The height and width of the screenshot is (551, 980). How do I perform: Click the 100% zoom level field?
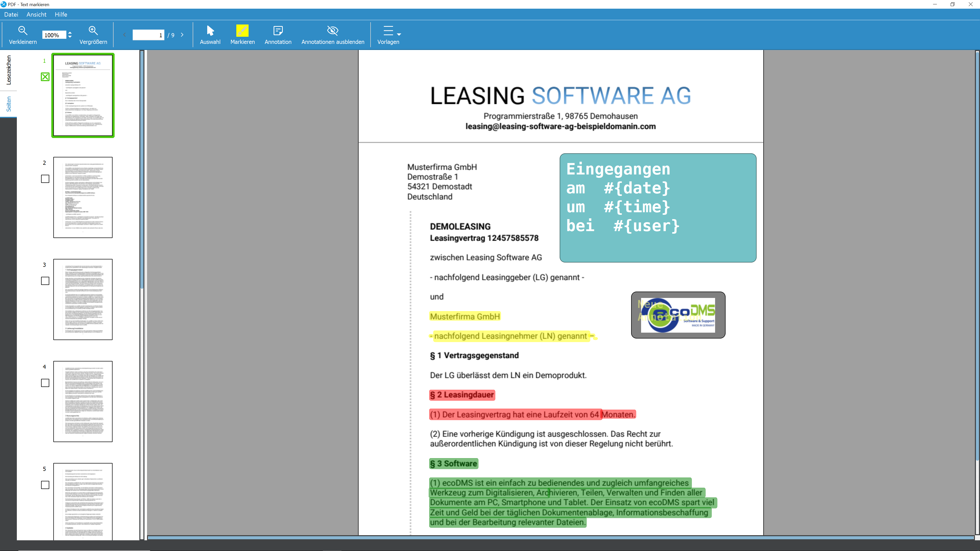coord(54,35)
